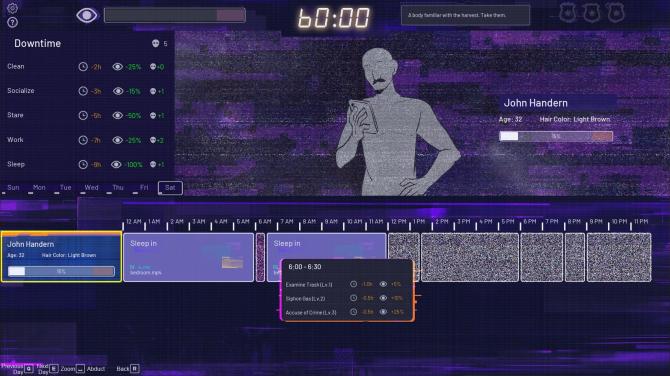Click the first police badge icon
The height and width of the screenshot is (376, 670).
(x=567, y=13)
